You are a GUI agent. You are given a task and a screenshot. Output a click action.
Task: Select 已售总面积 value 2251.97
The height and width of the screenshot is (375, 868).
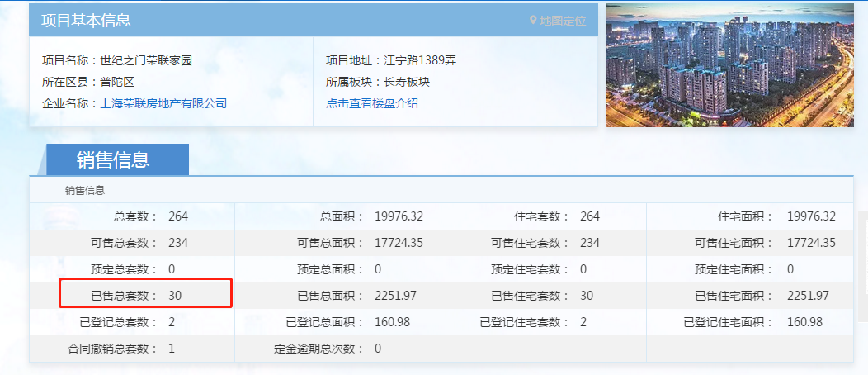pyautogui.click(x=395, y=296)
